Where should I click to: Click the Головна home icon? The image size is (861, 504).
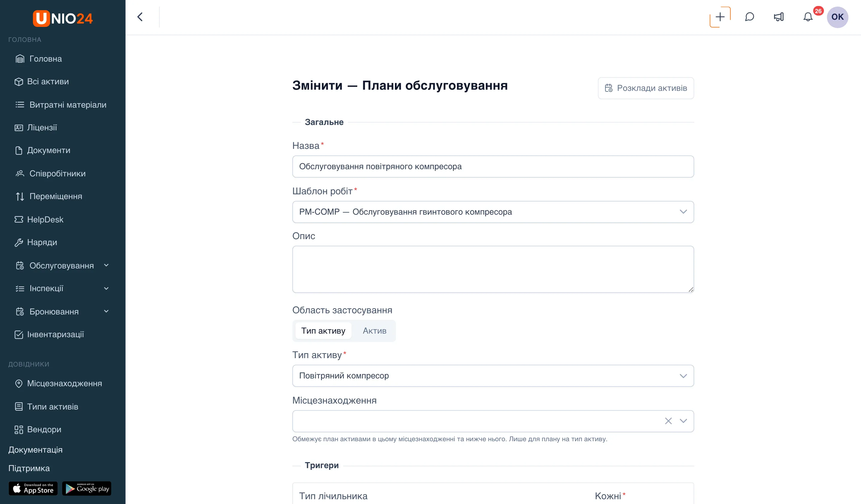20,59
